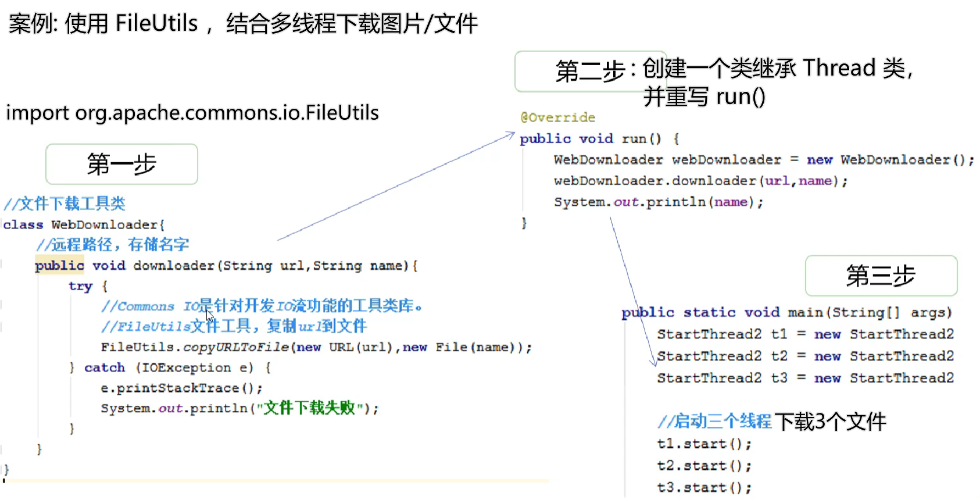This screenshot has width=980, height=503.
Task: Click the comment '//文件下载工具类'
Action: [x=65, y=204]
